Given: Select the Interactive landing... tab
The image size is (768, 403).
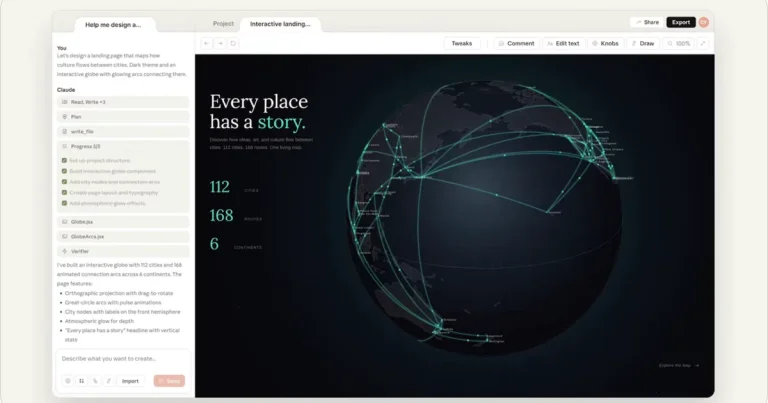Looking at the screenshot, I should (280, 24).
